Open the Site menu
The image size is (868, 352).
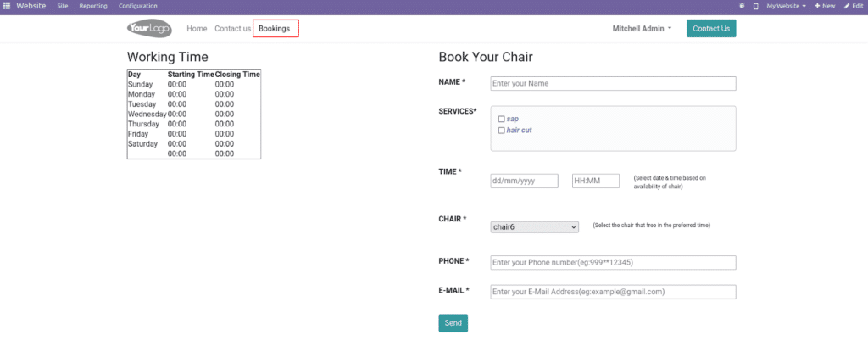pos(63,6)
